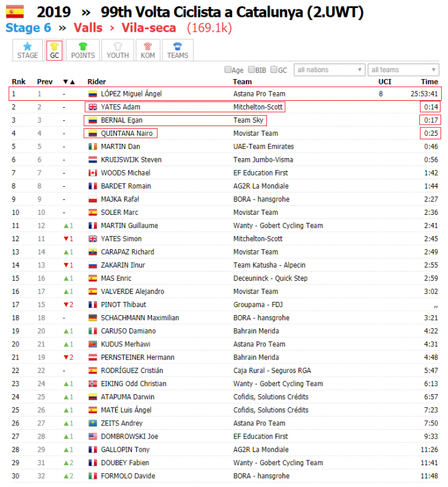
Task: Open rider VALVERDE Alejandro profile
Action: pos(133,291)
